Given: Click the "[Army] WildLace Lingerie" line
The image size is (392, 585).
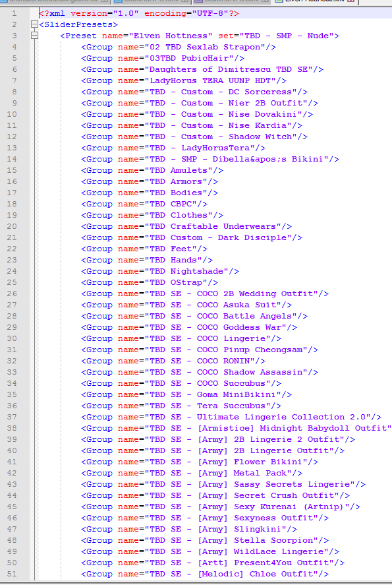Looking at the screenshot, I should pyautogui.click(x=210, y=551).
